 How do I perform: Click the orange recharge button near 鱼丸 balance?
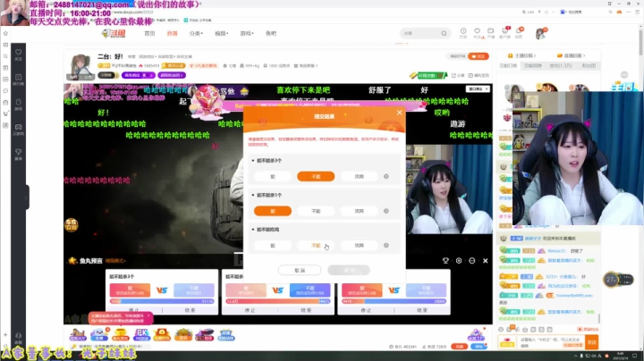[x=459, y=347]
